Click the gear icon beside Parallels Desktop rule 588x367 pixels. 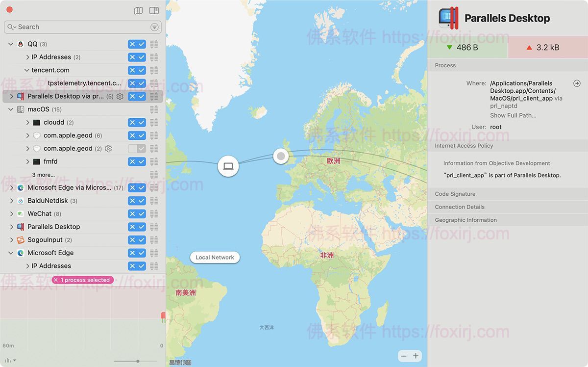(120, 97)
